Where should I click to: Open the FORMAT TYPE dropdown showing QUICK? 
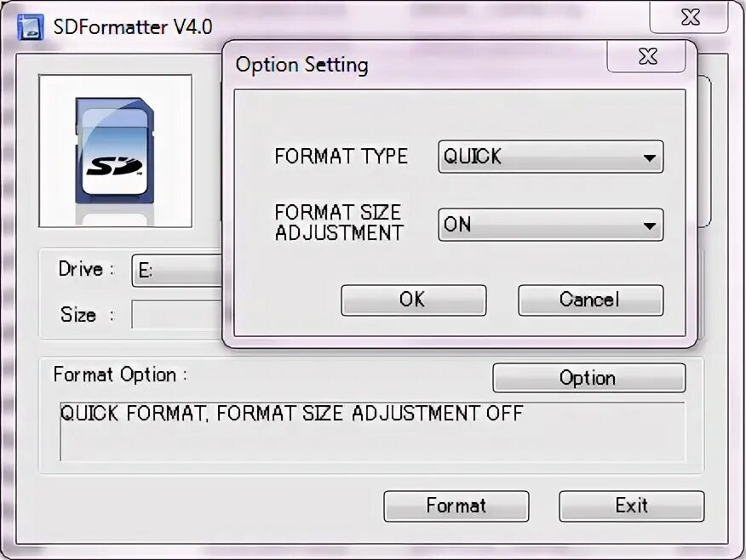coord(550,157)
